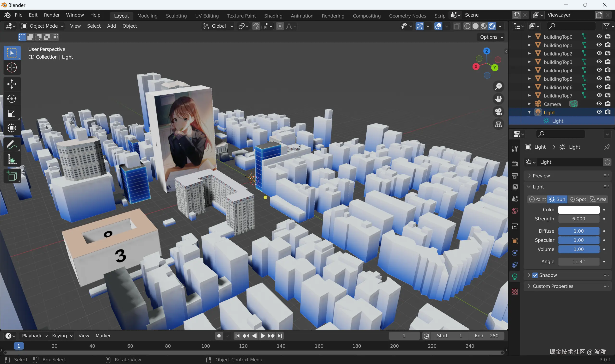Image resolution: width=615 pixels, height=364 pixels.
Task: Switch to the Shading workspace tab
Action: (273, 16)
